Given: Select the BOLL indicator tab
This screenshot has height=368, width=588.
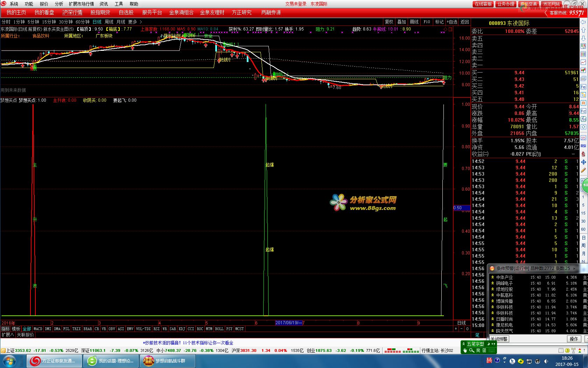Looking at the screenshot, I should point(219,329).
